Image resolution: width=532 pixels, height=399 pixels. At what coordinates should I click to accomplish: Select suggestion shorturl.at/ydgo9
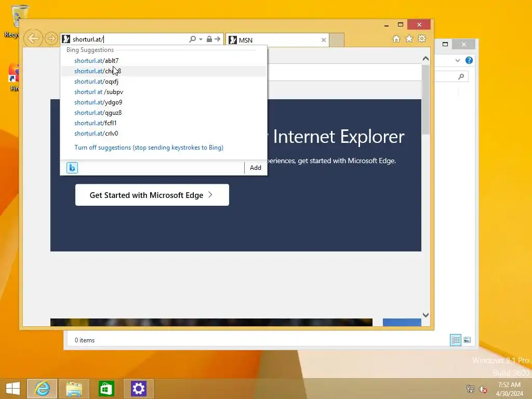coord(164,102)
